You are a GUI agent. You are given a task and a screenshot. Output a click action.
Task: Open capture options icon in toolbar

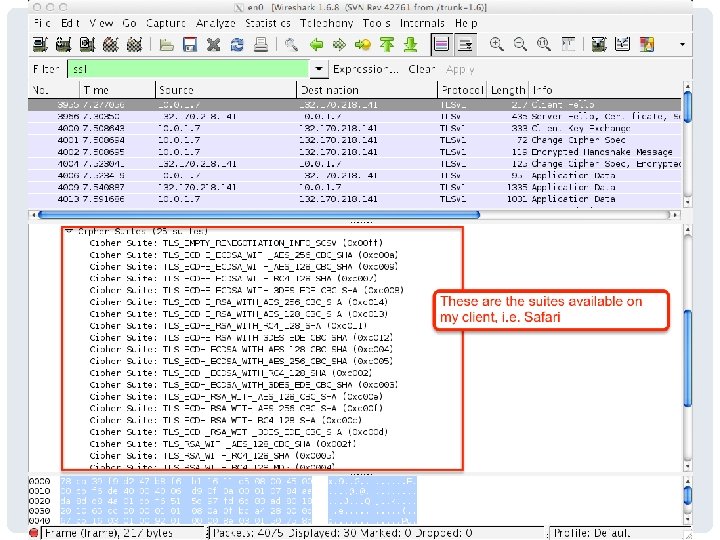[x=63, y=45]
